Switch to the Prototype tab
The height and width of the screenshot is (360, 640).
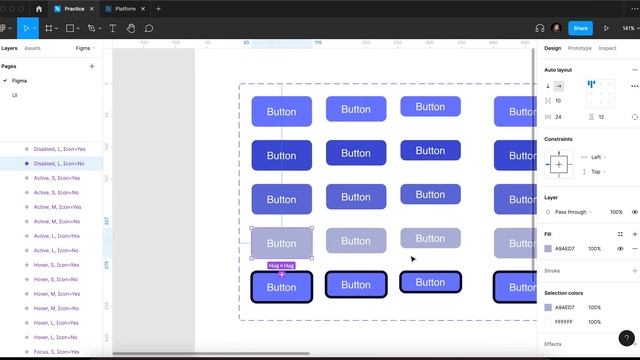pyautogui.click(x=579, y=48)
